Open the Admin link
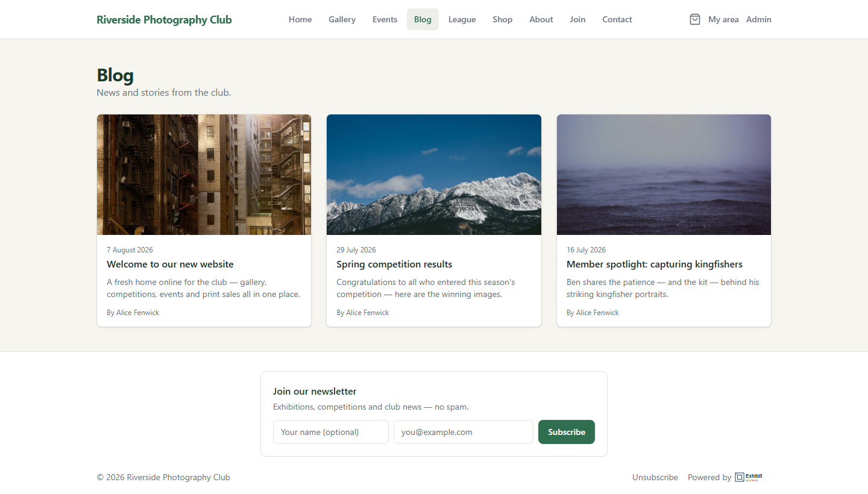 [759, 19]
